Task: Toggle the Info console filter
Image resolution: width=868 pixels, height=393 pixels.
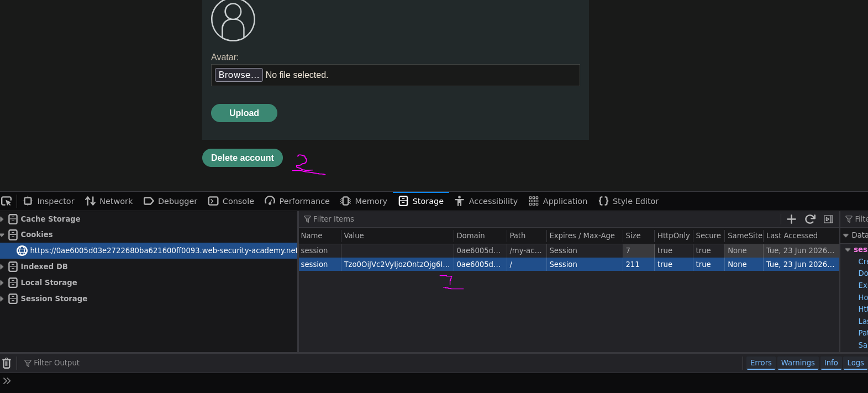Action: tap(831, 363)
